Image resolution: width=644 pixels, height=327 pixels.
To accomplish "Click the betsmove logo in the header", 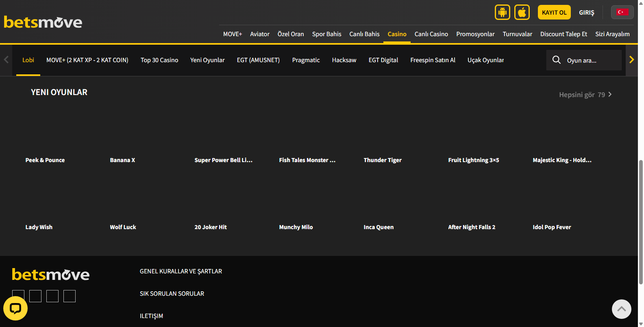I will pos(43,22).
